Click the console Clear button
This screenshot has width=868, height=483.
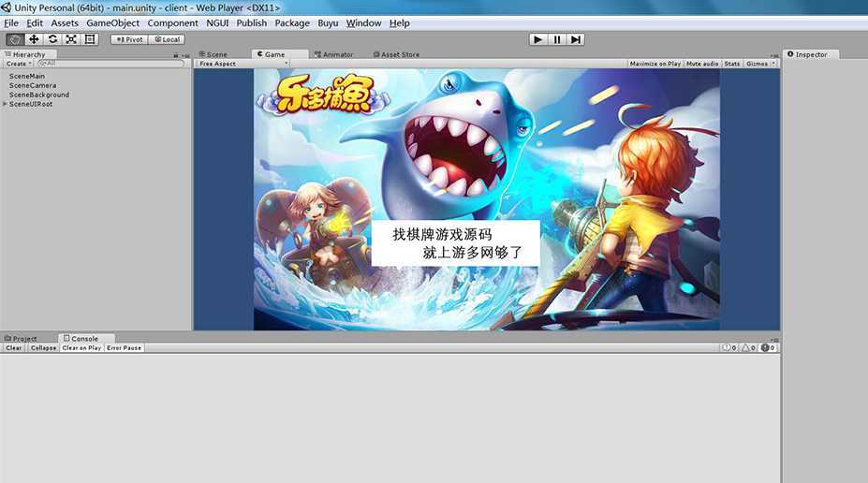pos(14,348)
